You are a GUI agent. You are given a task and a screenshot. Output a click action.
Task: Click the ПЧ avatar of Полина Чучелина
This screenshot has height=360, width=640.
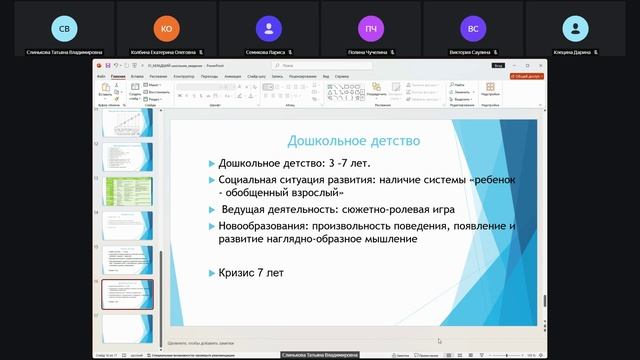[x=371, y=29]
